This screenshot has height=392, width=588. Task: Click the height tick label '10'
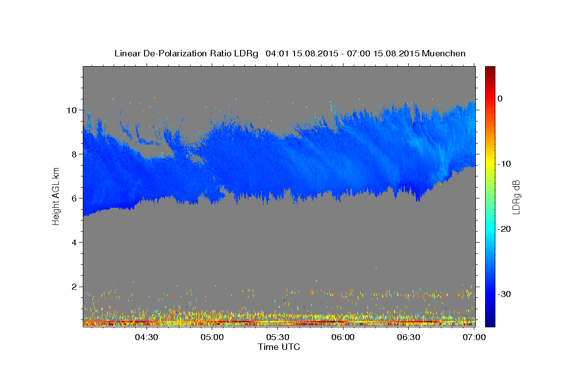tap(73, 110)
